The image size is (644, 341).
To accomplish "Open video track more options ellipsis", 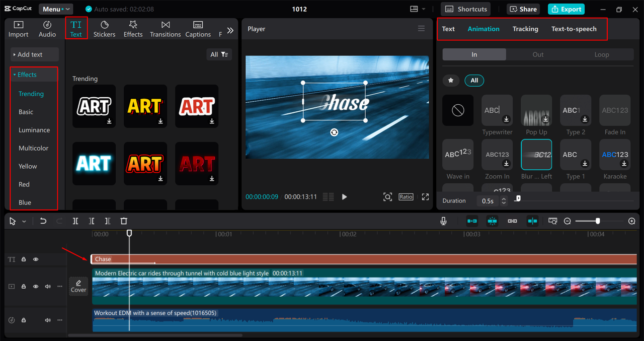I will tap(60, 287).
